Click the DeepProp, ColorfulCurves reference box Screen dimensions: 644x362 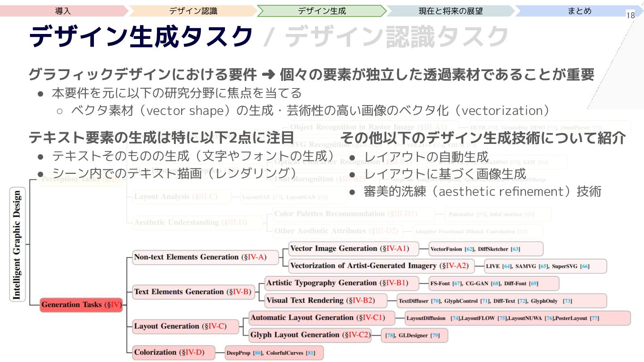pyautogui.click(x=274, y=353)
